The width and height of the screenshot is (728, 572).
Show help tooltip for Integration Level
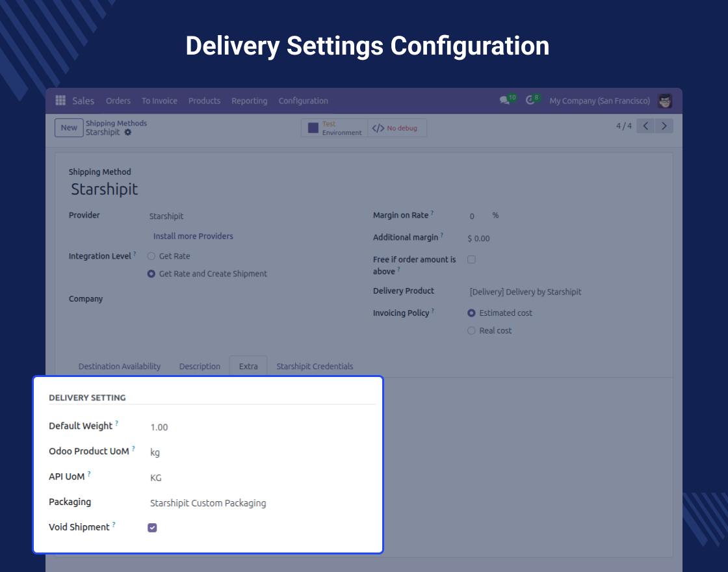[135, 253]
